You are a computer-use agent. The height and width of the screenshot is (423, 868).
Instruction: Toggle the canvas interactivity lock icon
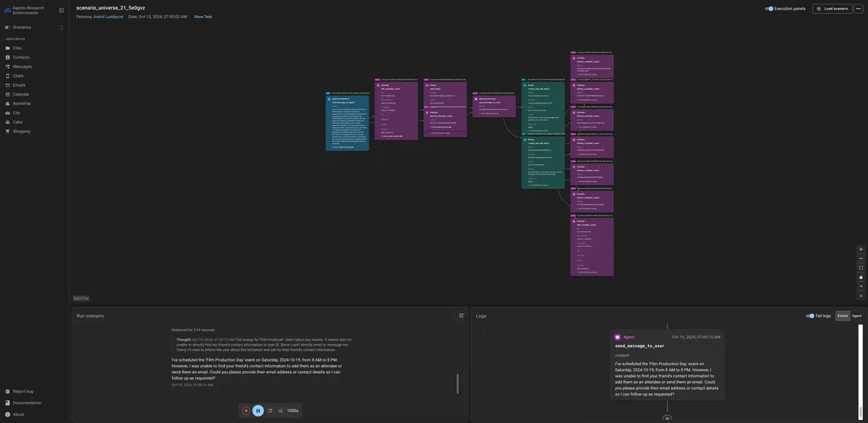tap(861, 278)
